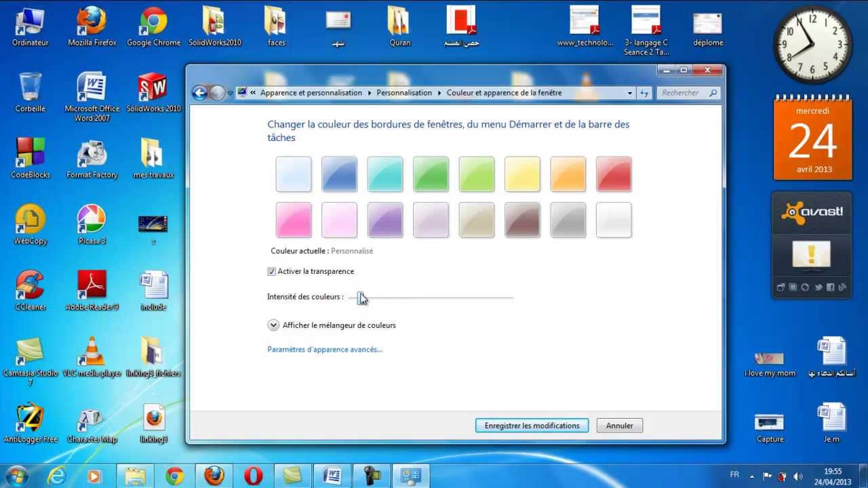868x488 pixels.
Task: Select the Camtasia Studio 7 icon
Action: click(31, 361)
